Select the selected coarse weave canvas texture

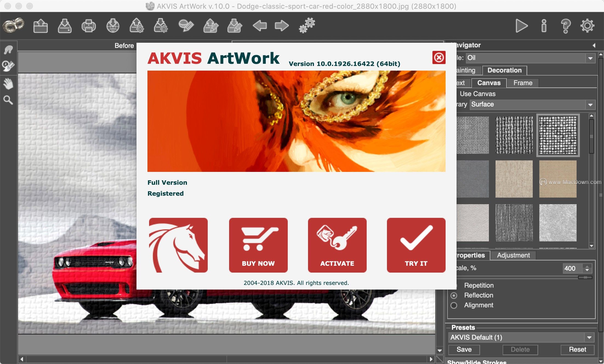[558, 135]
